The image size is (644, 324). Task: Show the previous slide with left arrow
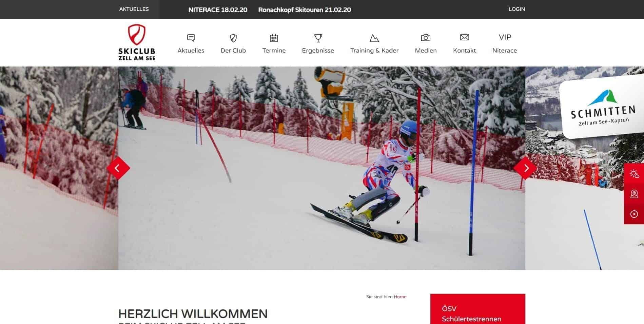118,168
